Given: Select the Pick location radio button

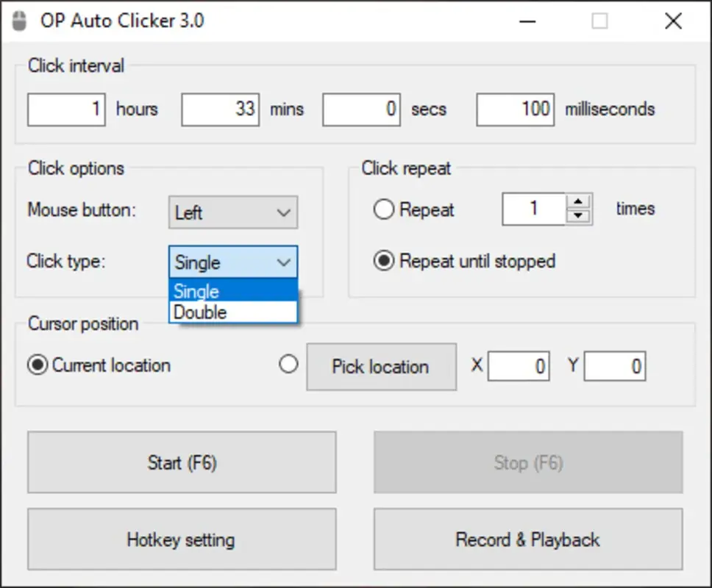Looking at the screenshot, I should 288,364.
